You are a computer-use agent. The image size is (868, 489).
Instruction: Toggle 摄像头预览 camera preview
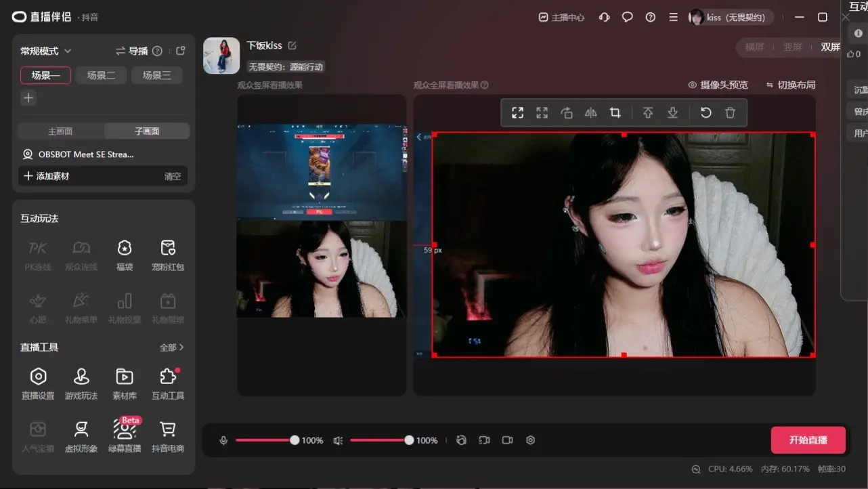pyautogui.click(x=718, y=85)
